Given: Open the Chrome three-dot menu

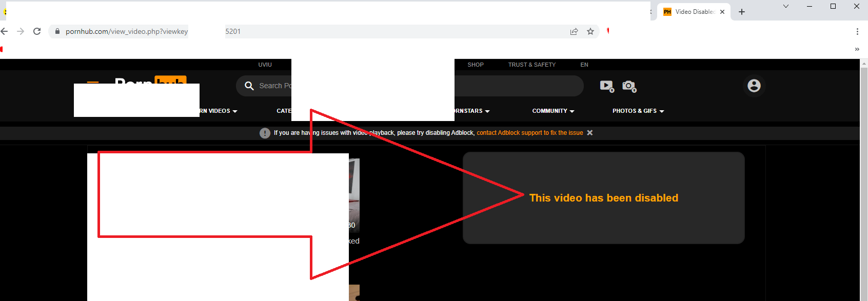Looking at the screenshot, I should [x=857, y=31].
